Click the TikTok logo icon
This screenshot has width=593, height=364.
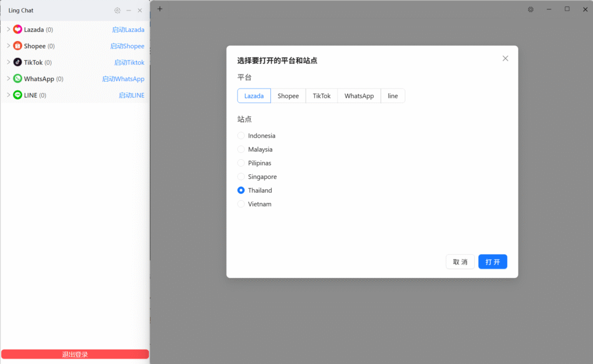coord(17,62)
